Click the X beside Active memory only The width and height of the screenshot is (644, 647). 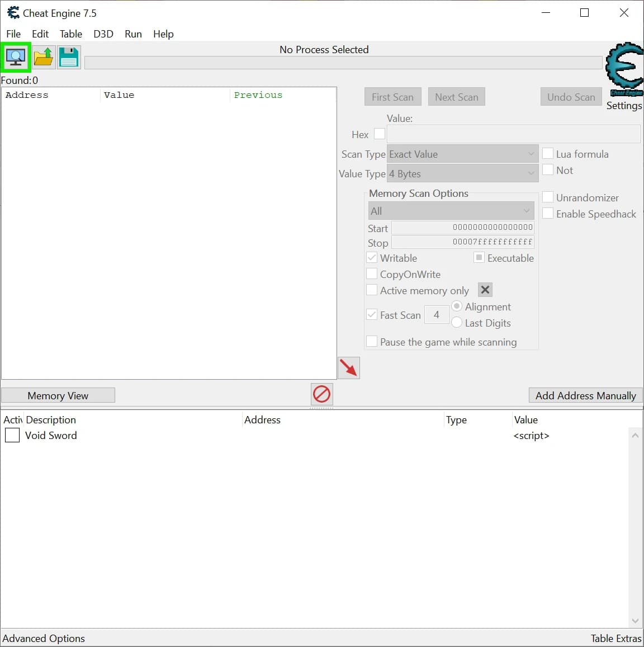pos(485,290)
